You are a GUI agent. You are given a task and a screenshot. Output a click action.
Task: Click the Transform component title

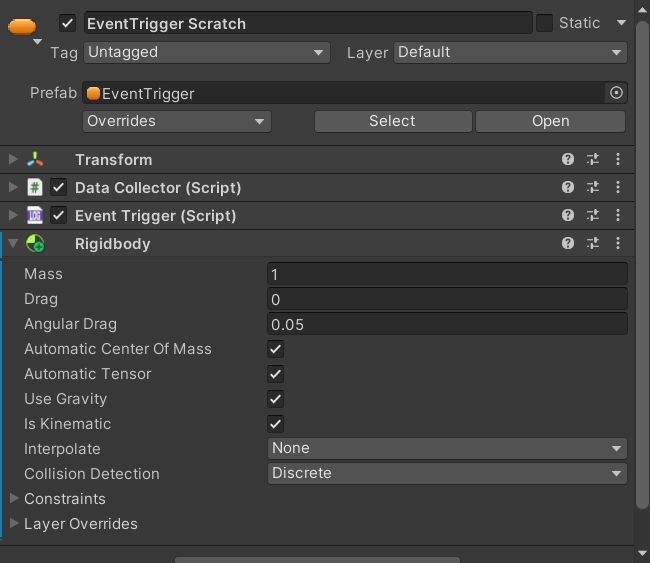(114, 160)
